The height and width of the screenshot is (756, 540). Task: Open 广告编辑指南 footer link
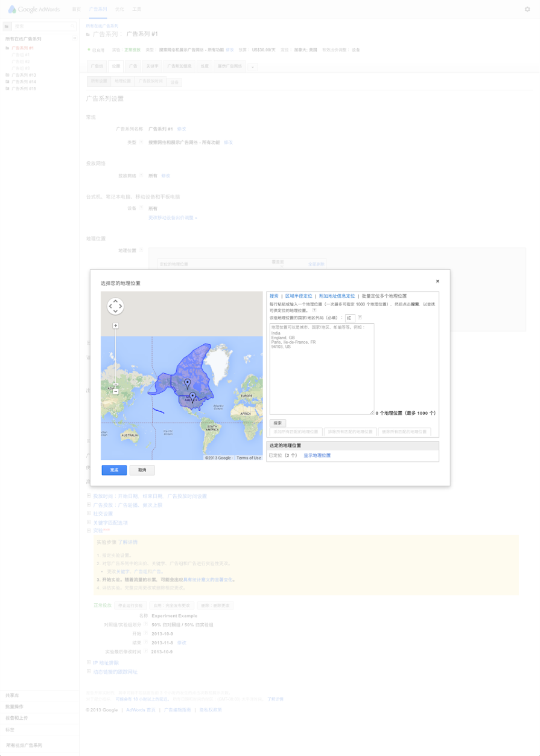[x=177, y=710]
